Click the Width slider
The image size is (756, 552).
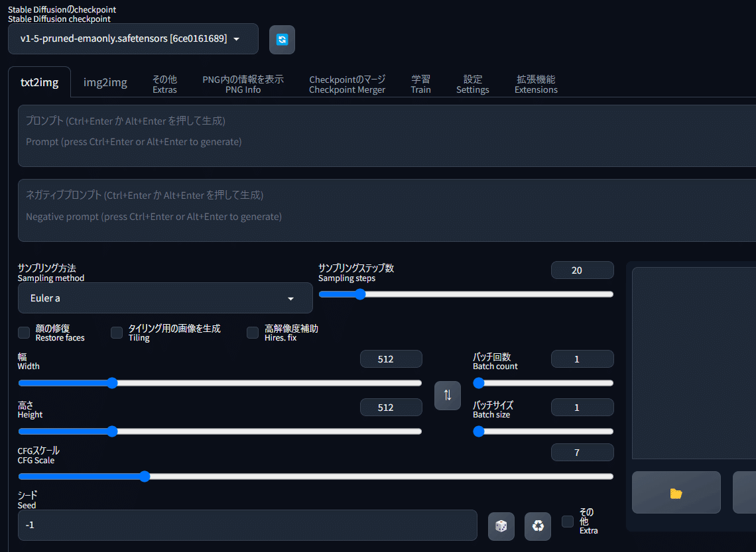click(x=220, y=383)
